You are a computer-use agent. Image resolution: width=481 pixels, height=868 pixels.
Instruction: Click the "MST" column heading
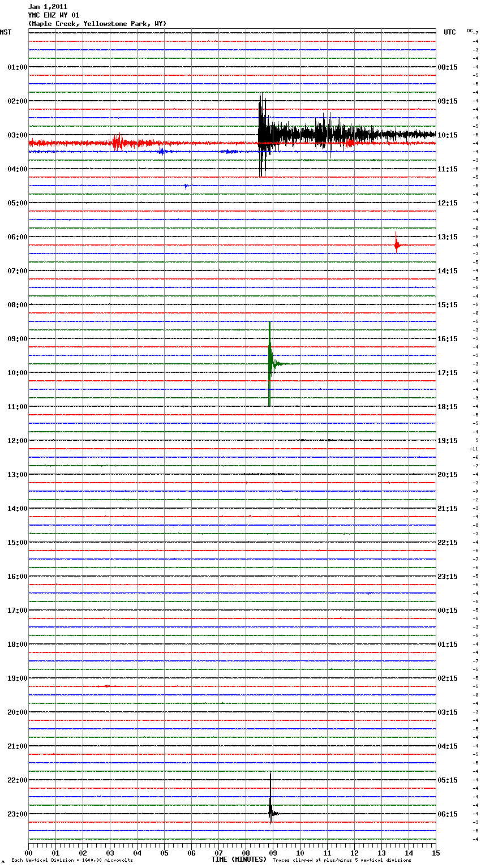(x=6, y=32)
